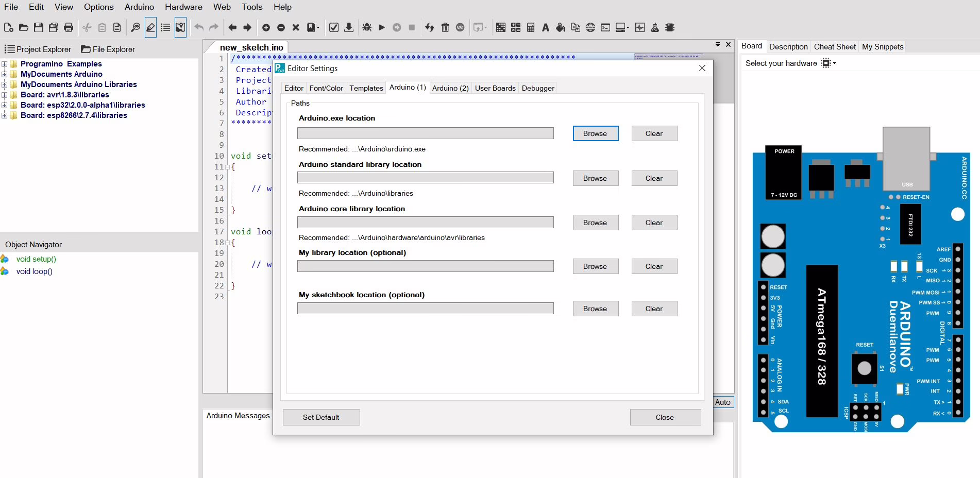Expand the Programino Examples tree node
980x478 pixels.
pos(5,64)
